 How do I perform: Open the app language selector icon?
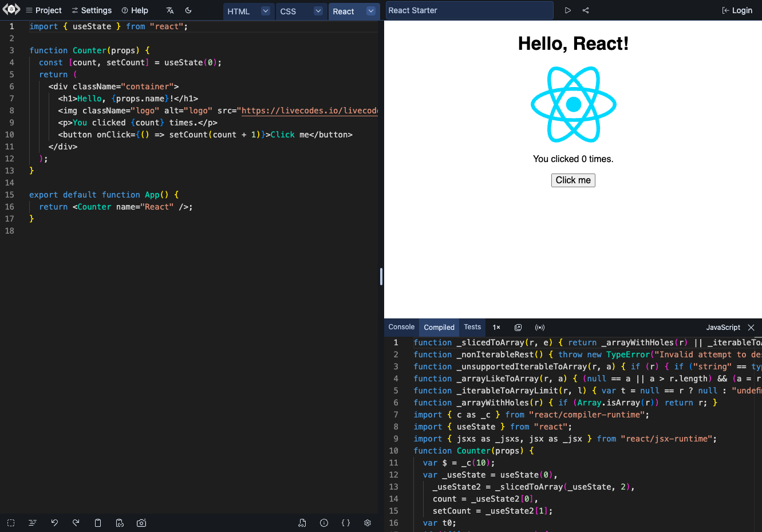click(x=170, y=10)
